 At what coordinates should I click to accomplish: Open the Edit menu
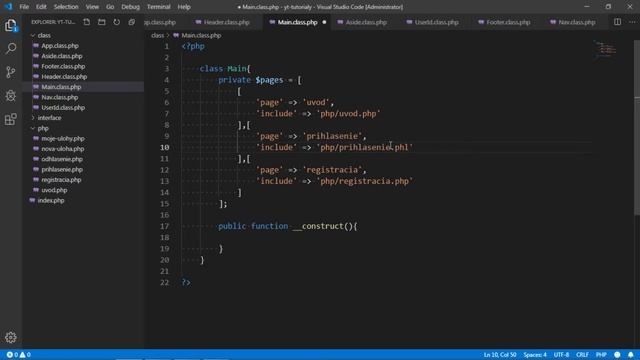pyautogui.click(x=41, y=7)
